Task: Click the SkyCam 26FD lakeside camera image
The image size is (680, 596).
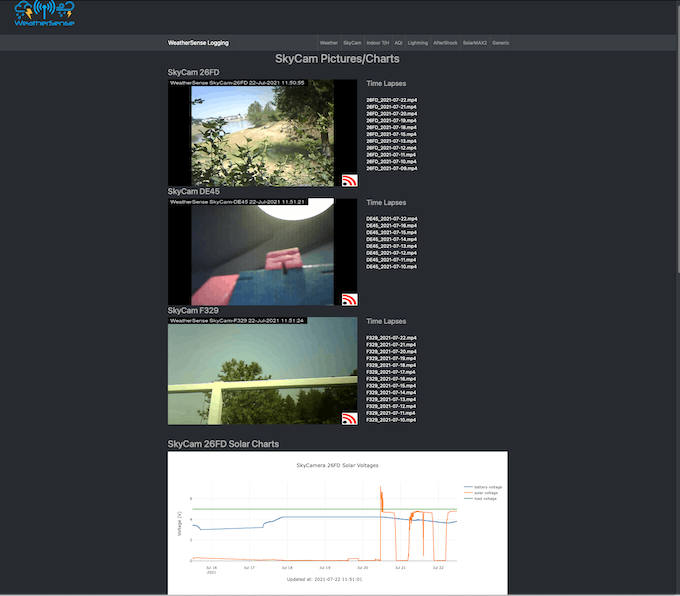Action: tap(262, 133)
